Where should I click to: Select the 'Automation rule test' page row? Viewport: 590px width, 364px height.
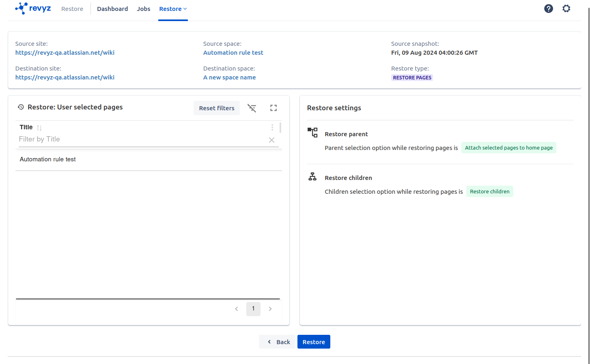(x=48, y=159)
